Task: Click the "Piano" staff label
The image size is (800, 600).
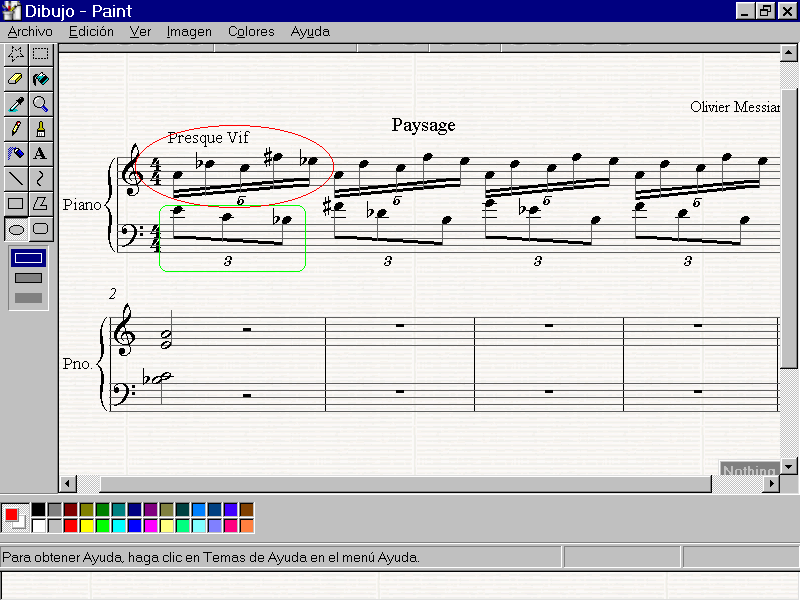Action: tap(82, 205)
